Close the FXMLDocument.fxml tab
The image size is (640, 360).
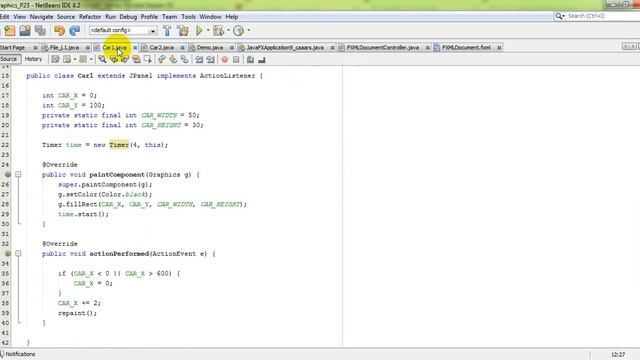(x=499, y=48)
